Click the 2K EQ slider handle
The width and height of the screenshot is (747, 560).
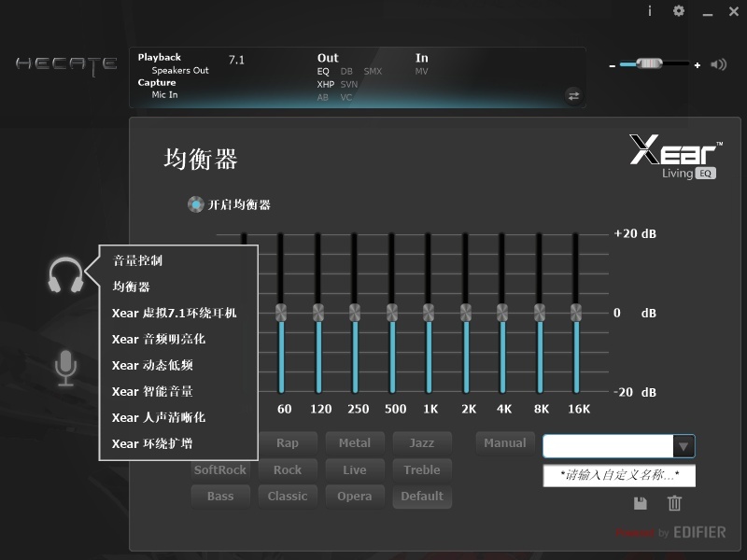465,313
